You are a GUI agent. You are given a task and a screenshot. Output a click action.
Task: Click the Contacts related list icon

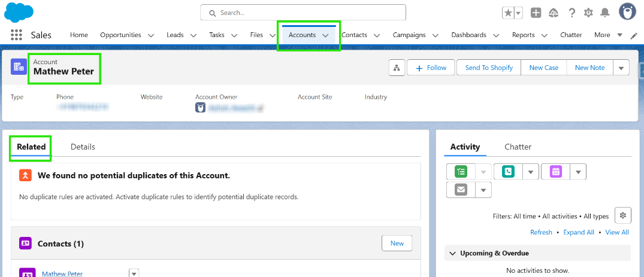[26, 243]
